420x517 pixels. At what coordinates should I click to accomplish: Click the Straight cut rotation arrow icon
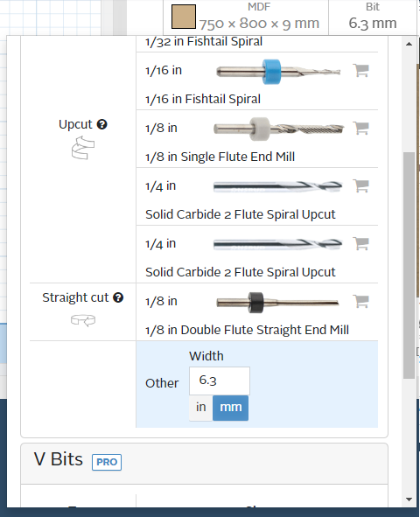click(x=83, y=320)
